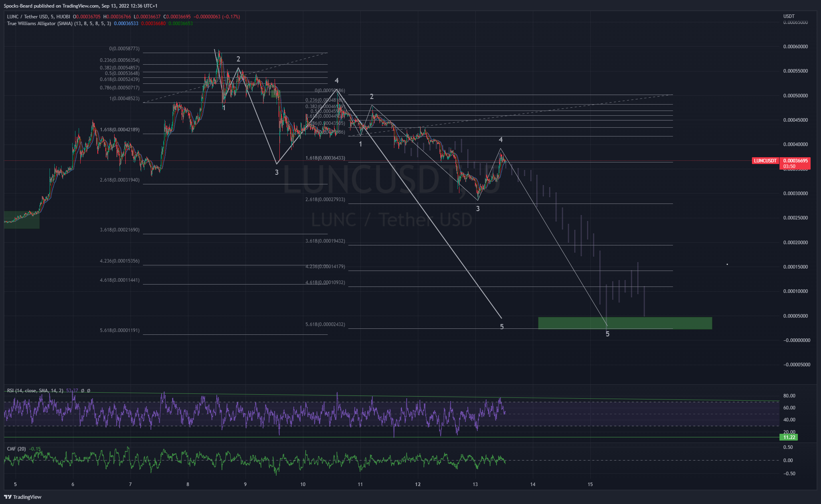821x504 pixels.
Task: Click the 1.618(0.00042189) Fibonacci label
Action: (120, 130)
